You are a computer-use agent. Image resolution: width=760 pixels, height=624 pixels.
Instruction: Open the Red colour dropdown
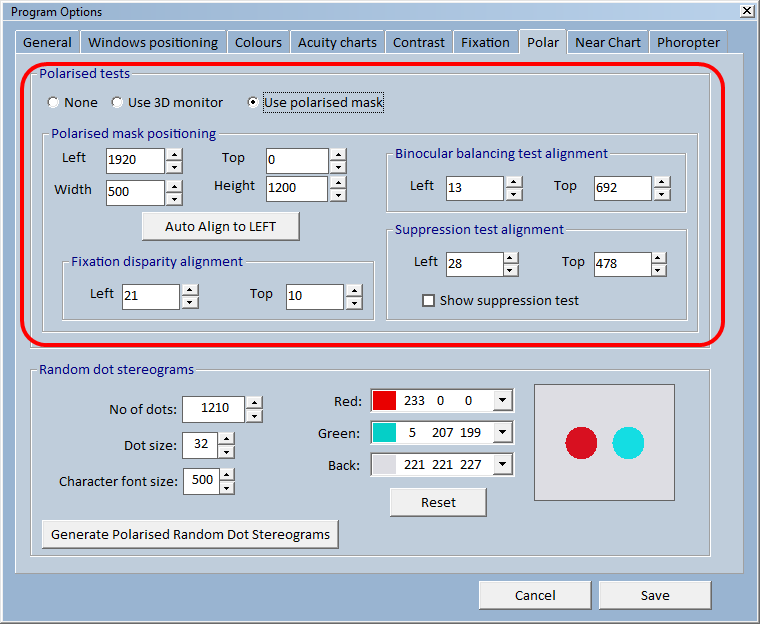[503, 400]
